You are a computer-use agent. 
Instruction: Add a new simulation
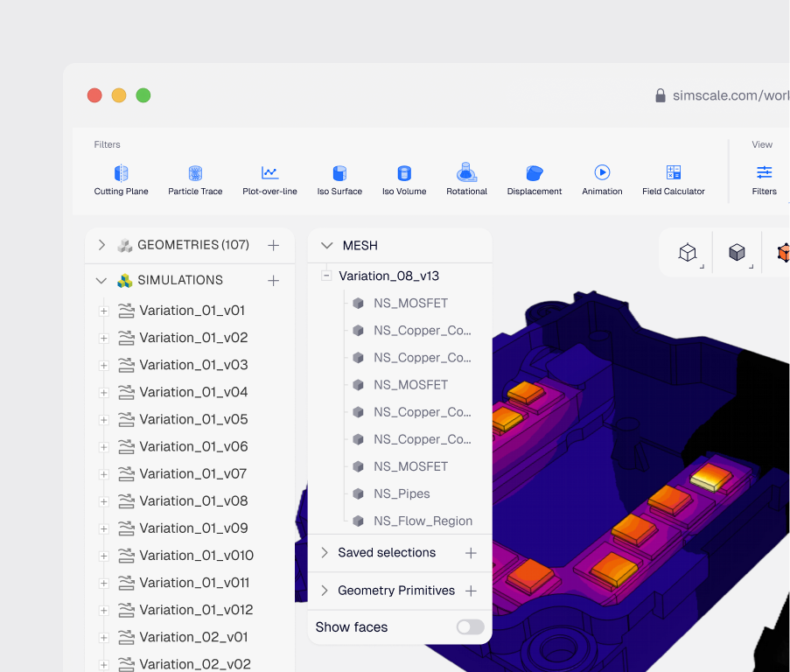coord(274,281)
